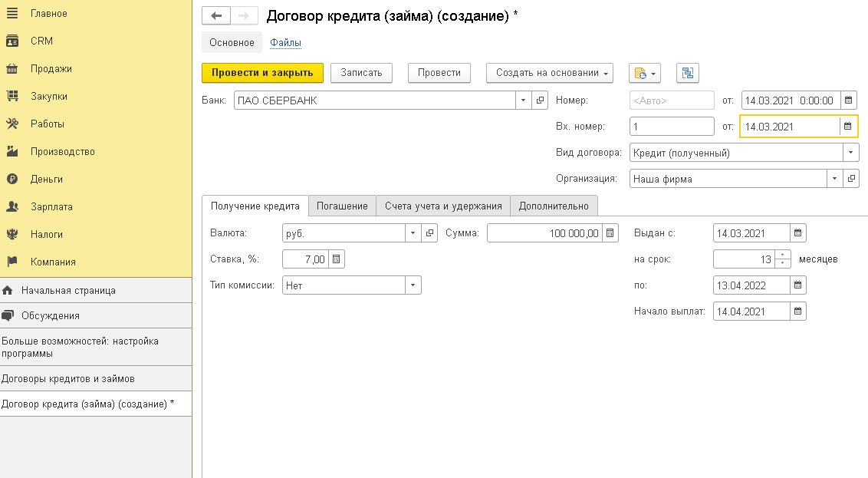Expand the Валюта dropdown arrow
The image size is (868, 478).
click(x=413, y=233)
